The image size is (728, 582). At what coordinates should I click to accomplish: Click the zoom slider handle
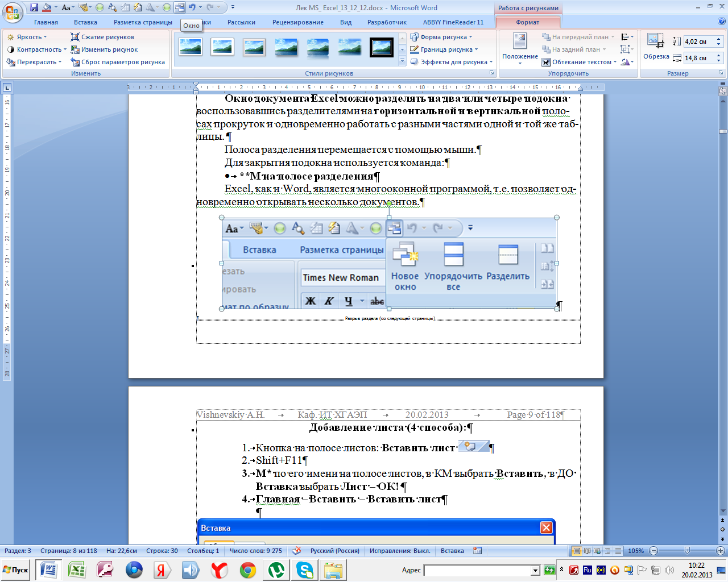tap(687, 551)
